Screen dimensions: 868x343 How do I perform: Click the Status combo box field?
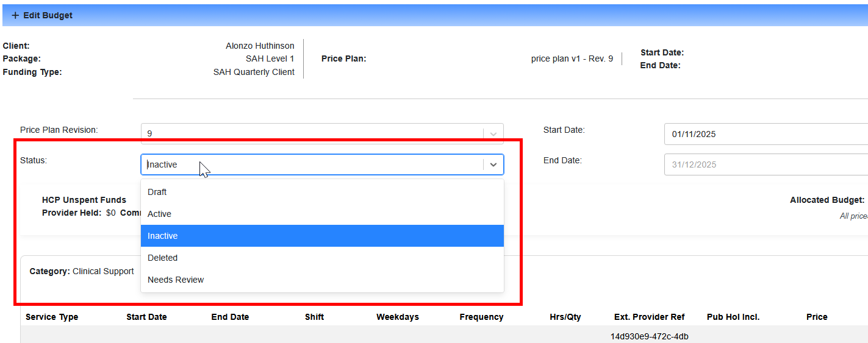tap(311, 164)
